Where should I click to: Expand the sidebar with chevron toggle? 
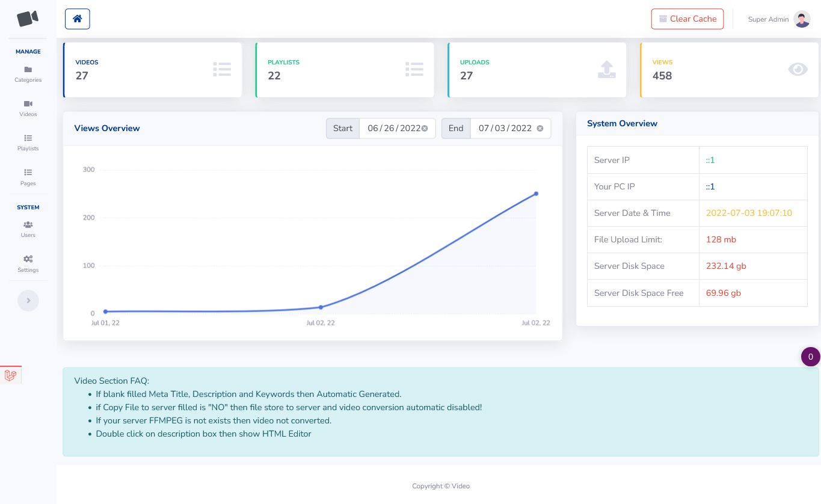coord(28,301)
